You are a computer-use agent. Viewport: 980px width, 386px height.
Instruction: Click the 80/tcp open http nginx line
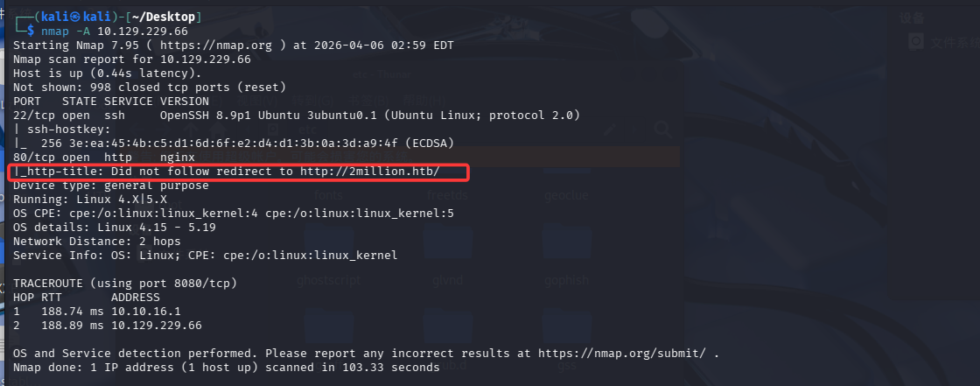tap(105, 157)
